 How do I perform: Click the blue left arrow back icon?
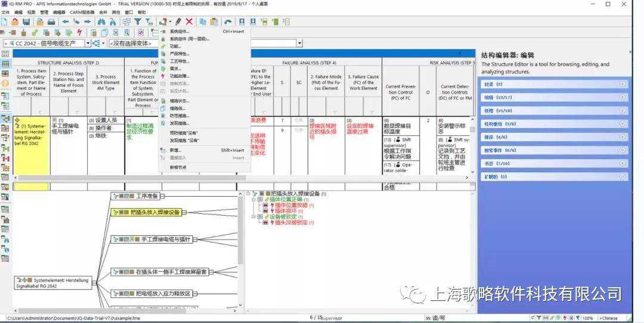65,22
